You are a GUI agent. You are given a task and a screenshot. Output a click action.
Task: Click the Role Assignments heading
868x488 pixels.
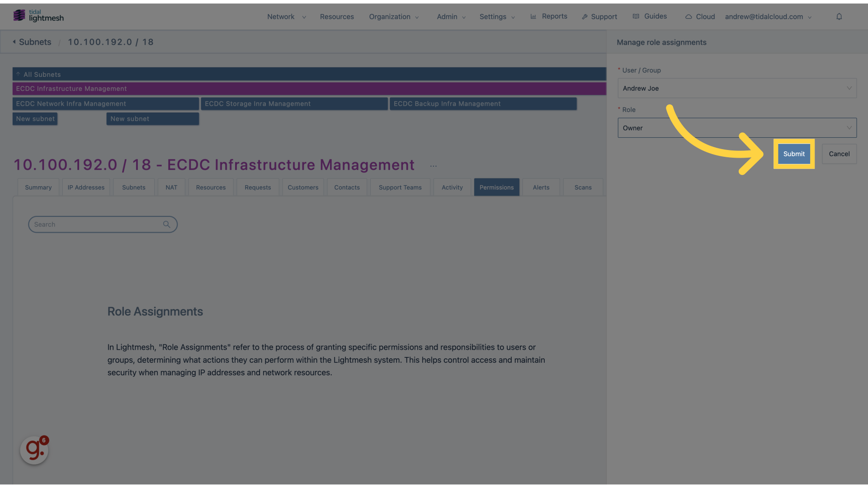pos(155,312)
